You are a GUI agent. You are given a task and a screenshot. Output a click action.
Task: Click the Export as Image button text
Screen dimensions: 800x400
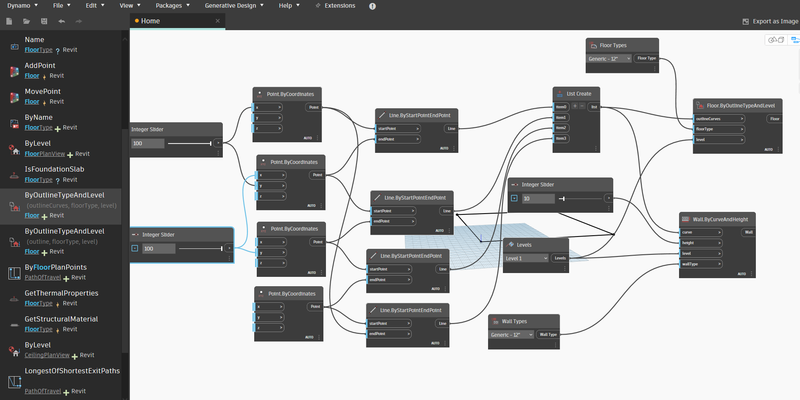(x=776, y=21)
